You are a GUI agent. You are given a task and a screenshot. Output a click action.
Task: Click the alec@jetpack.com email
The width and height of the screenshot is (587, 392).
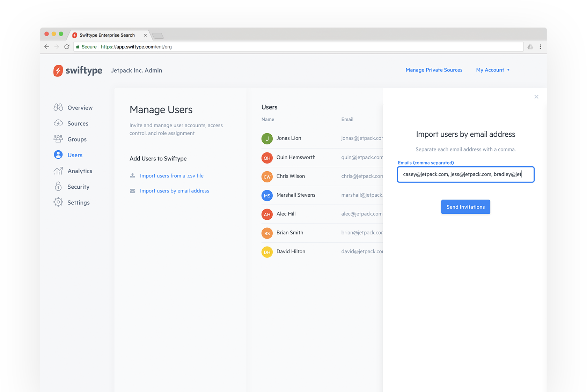pos(362,214)
